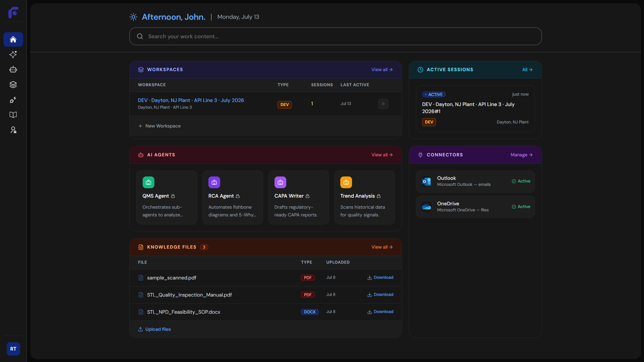The image size is (644, 362).
Task: Focus the Search your work content field
Action: (335, 36)
